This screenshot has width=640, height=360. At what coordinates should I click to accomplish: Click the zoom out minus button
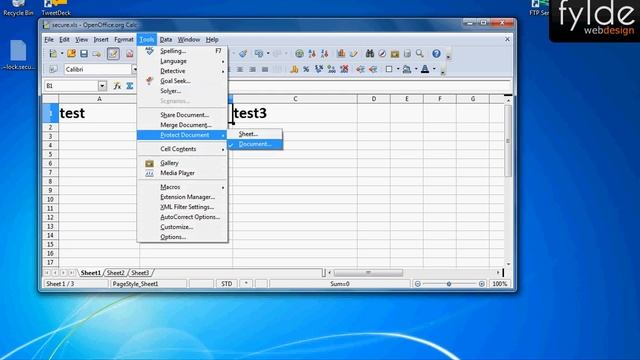(x=418, y=284)
